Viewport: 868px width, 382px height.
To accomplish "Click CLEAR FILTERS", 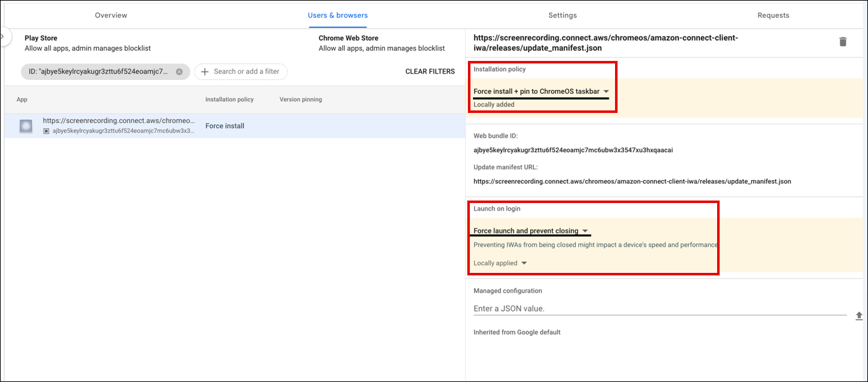I will (430, 71).
